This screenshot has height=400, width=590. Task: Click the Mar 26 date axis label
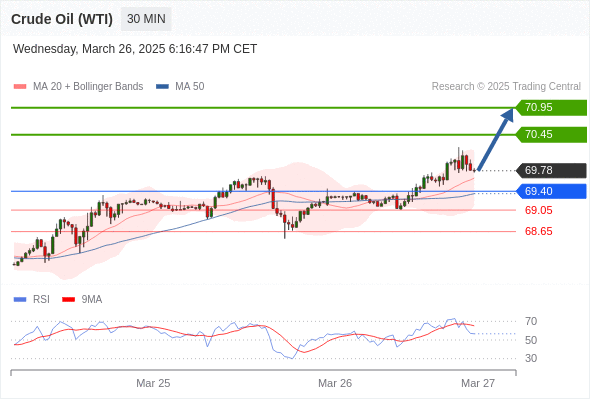tap(335, 383)
